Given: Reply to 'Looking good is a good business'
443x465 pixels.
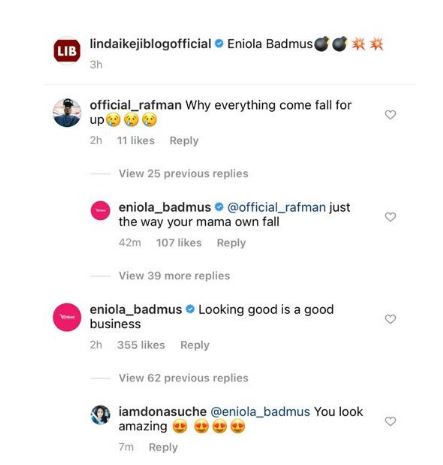Looking at the screenshot, I should pos(195,345).
